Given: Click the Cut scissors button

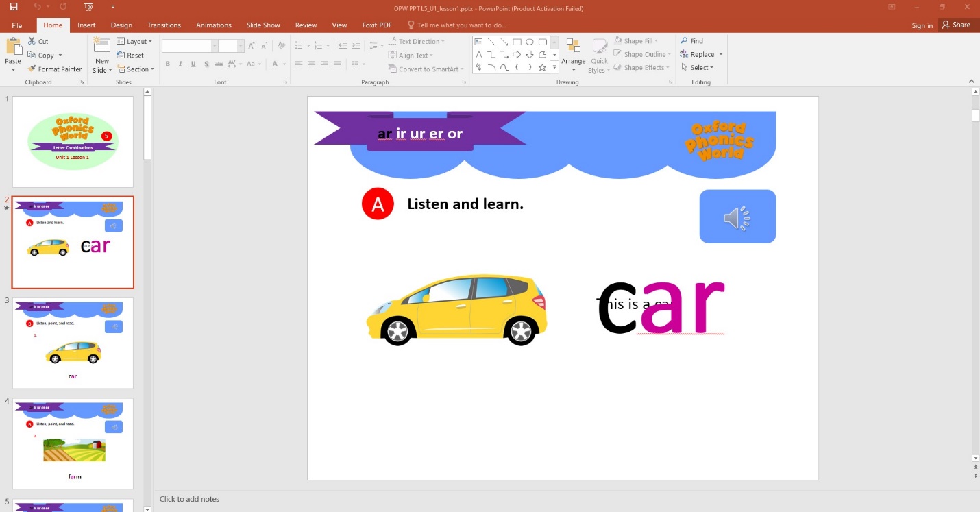Looking at the screenshot, I should tap(38, 41).
